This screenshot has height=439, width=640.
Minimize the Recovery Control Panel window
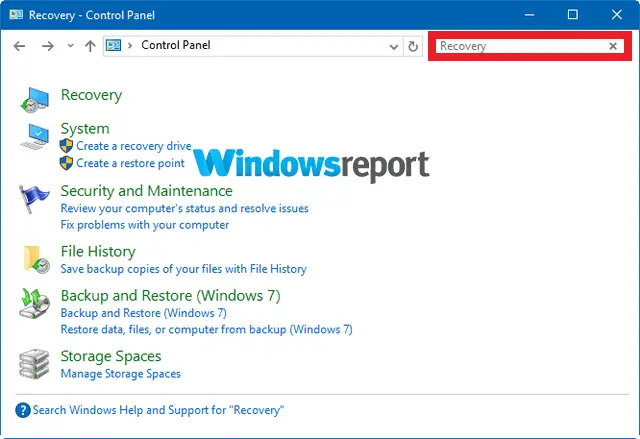[x=529, y=15]
